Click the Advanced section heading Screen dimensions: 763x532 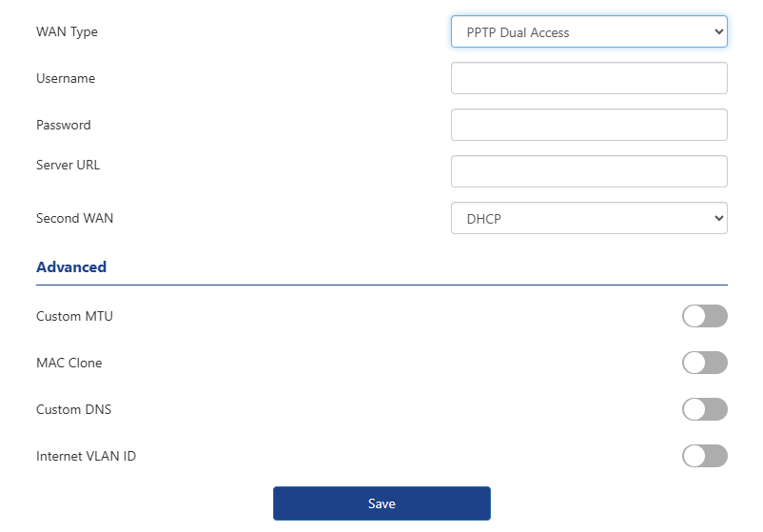click(71, 267)
